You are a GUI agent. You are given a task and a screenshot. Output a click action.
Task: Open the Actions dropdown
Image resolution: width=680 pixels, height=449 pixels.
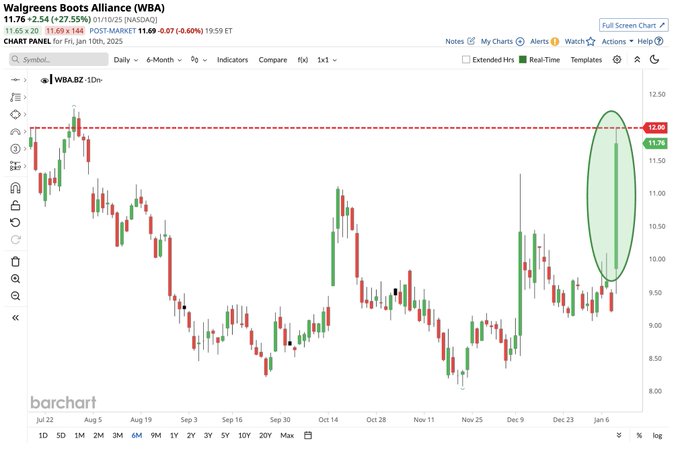[617, 41]
